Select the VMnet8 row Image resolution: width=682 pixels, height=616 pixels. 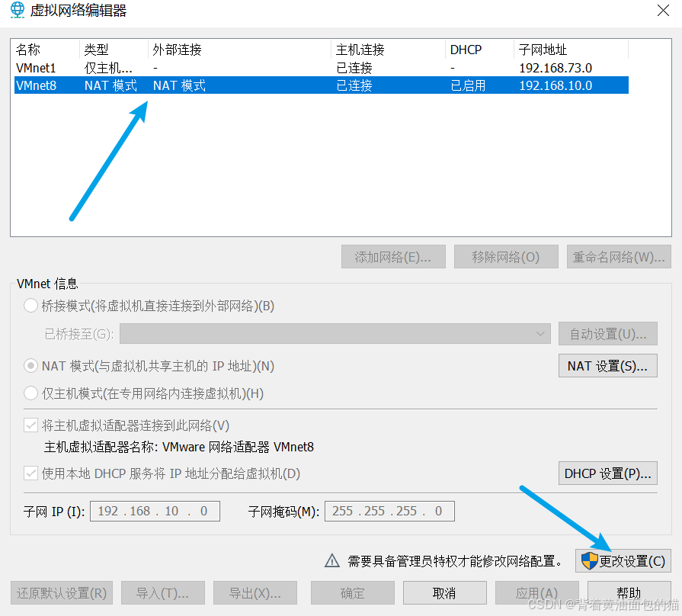[x=322, y=85]
